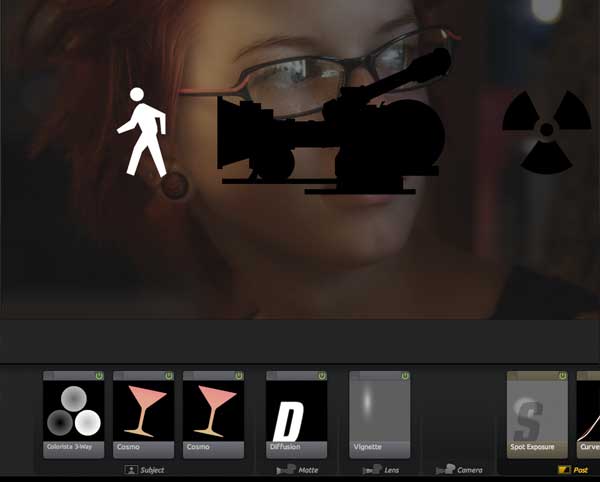
Task: Toggle power on the Colorista 3-Way card
Action: click(x=99, y=376)
